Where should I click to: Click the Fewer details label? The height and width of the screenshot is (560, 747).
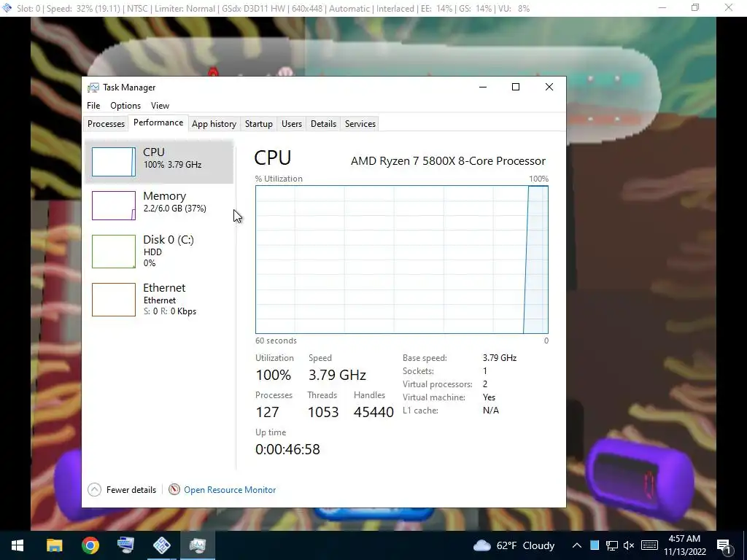(x=131, y=490)
